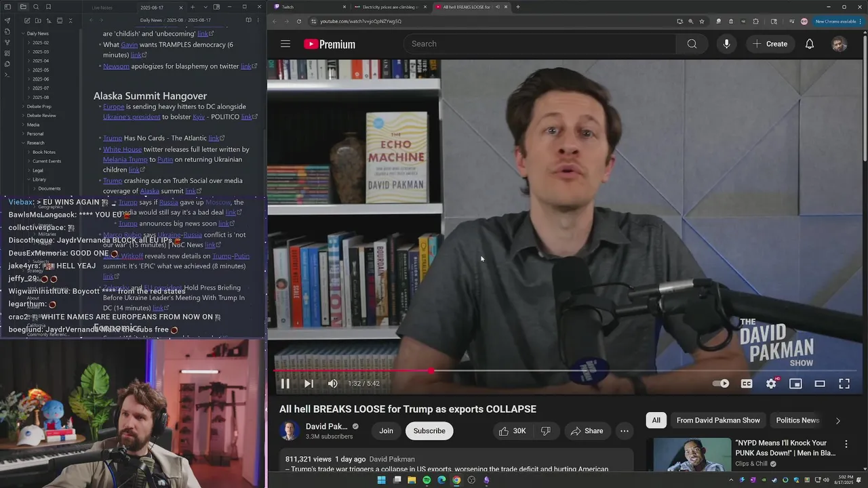Toggle theater mode for the video
The width and height of the screenshot is (868, 488).
click(820, 384)
